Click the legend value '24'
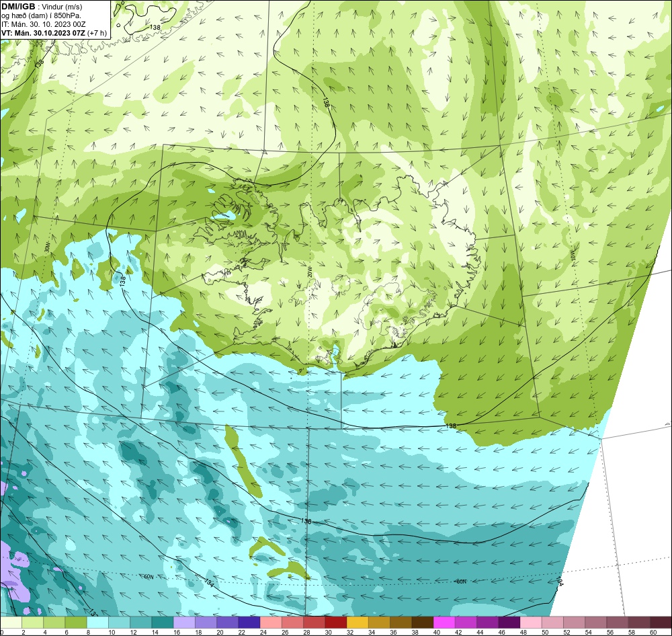 (x=263, y=632)
